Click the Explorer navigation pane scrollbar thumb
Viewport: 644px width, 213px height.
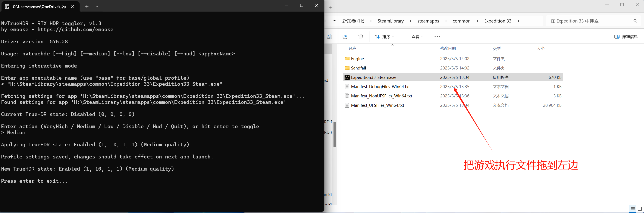335,134
